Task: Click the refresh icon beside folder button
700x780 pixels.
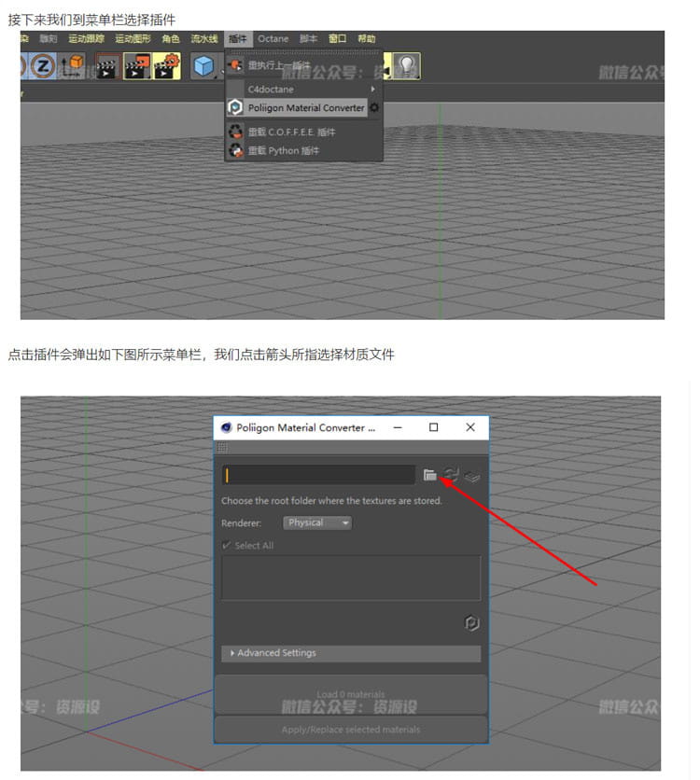Action: 452,475
